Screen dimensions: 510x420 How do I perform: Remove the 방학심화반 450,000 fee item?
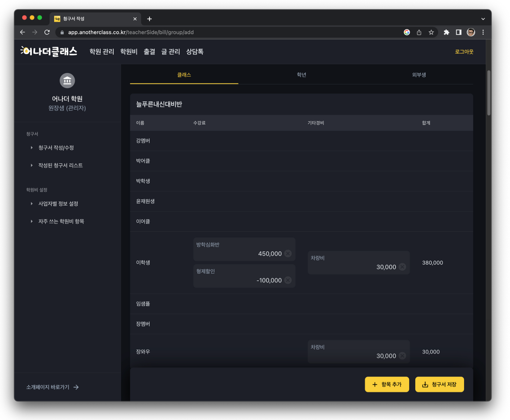click(288, 254)
